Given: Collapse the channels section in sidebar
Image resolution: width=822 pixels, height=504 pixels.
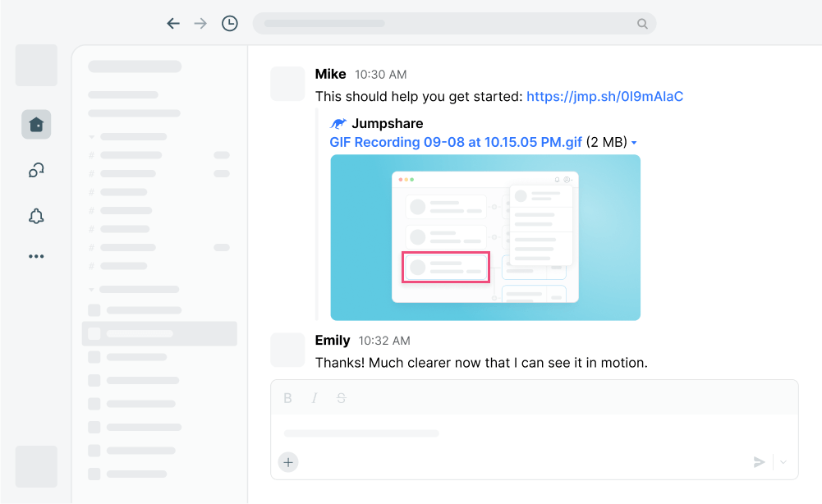Looking at the screenshot, I should coord(92,137).
